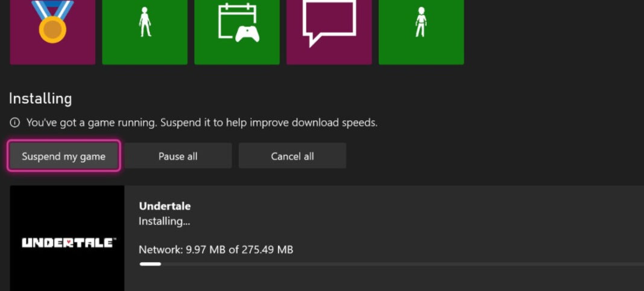Image resolution: width=644 pixels, height=291 pixels.
Task: Pause all current downloads
Action: (178, 156)
